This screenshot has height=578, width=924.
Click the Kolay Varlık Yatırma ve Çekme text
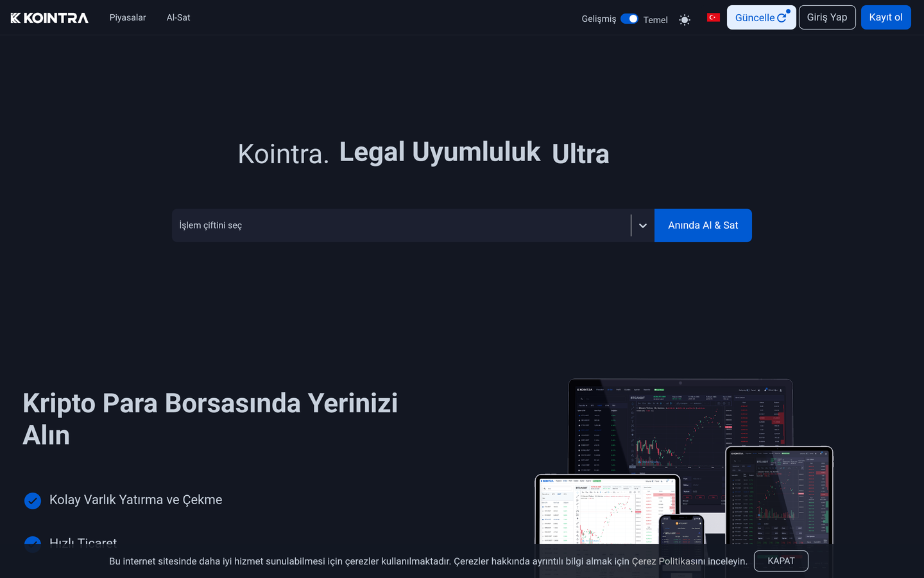[x=136, y=500]
